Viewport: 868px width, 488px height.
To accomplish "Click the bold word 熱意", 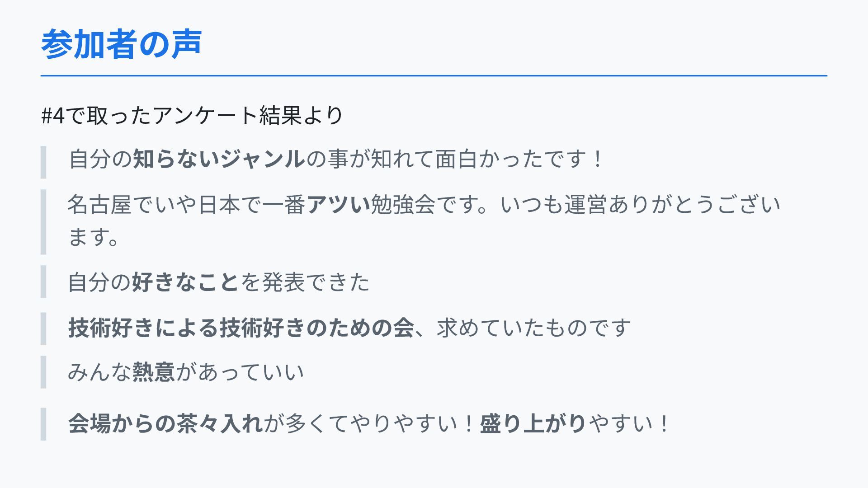I will 154,372.
